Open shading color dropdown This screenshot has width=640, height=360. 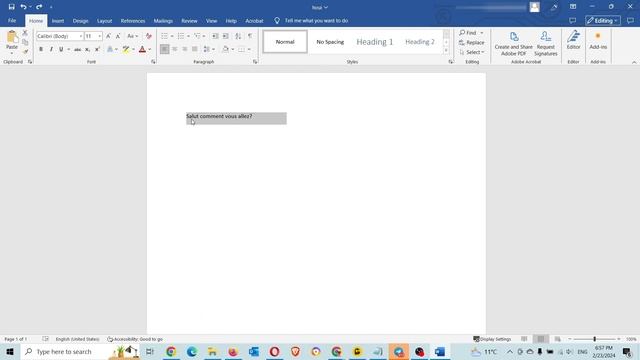[x=233, y=49]
